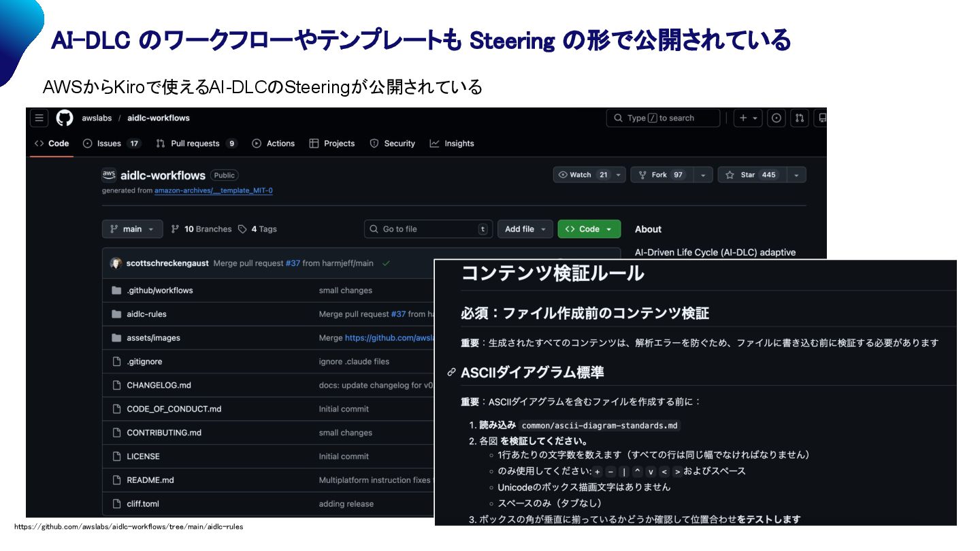
Task: Open the aidlc-rules folder
Action: [x=146, y=314]
